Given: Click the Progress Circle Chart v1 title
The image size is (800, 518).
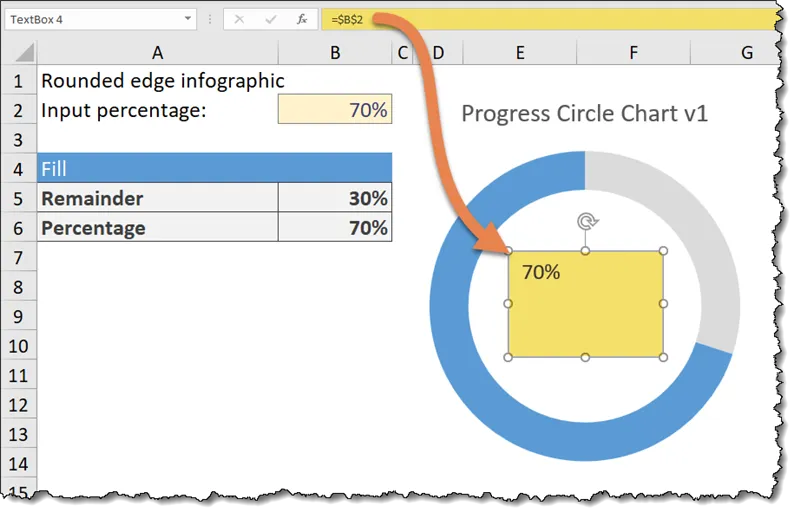Looking at the screenshot, I should pyautogui.click(x=585, y=114).
